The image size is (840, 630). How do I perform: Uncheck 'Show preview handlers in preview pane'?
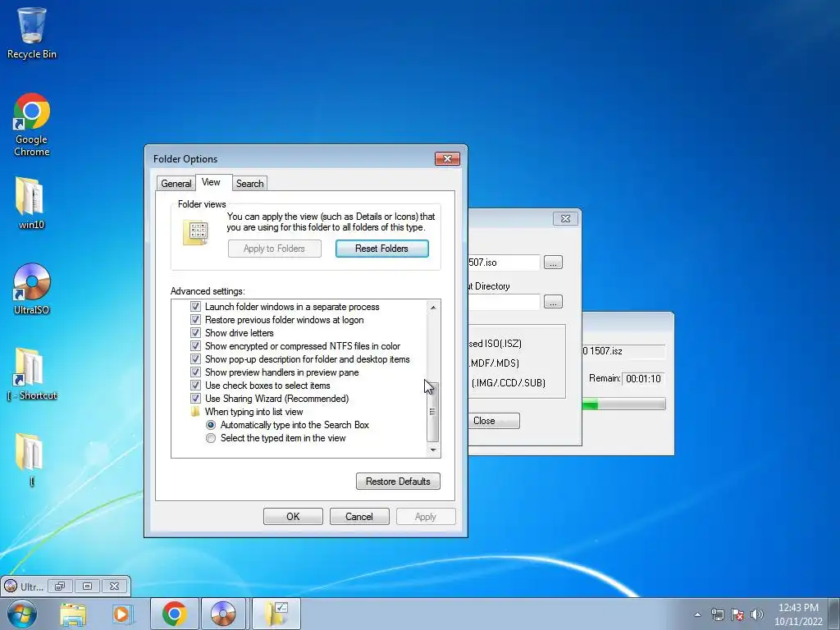pos(195,372)
